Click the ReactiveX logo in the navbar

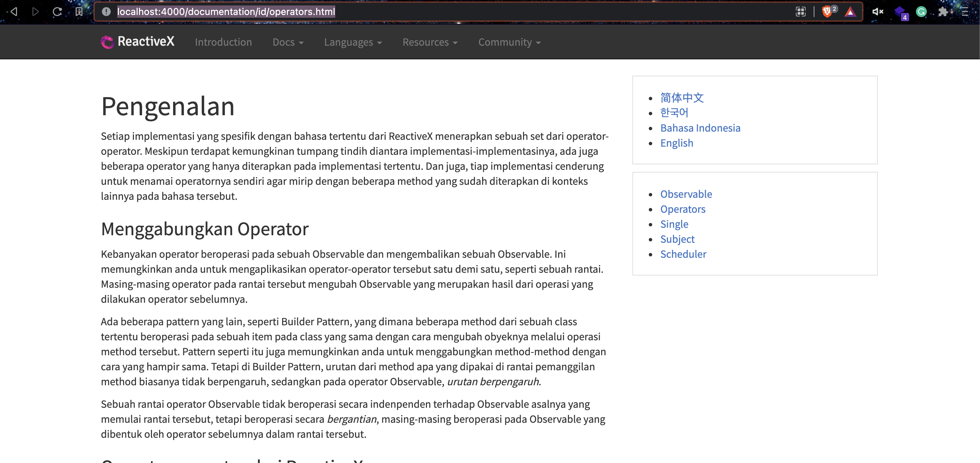point(137,42)
